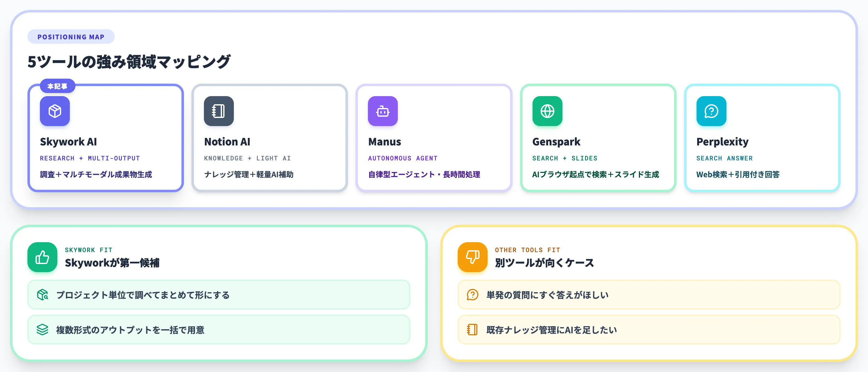
Task: Click the Skywork AI cube icon
Action: (x=55, y=111)
